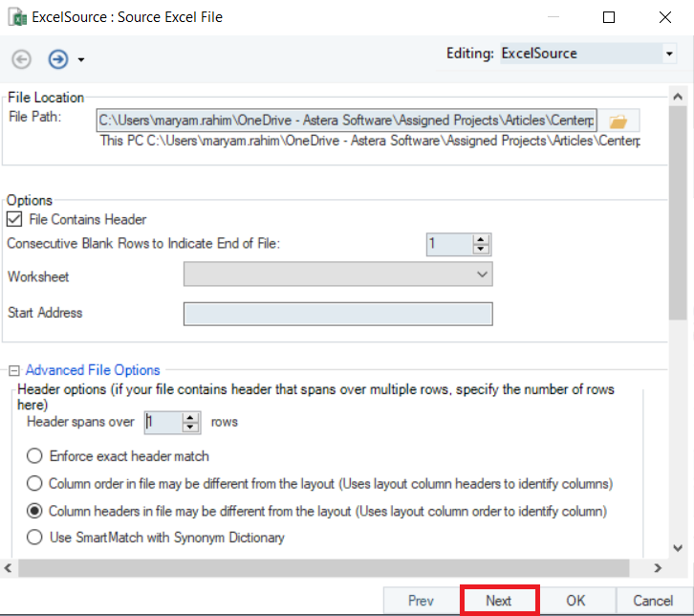
Task: Select Enforce exact header match option
Action: 35,456
